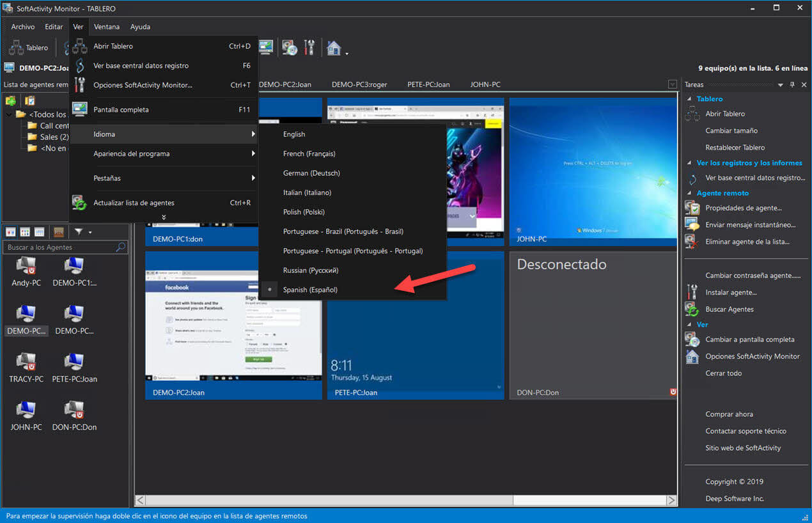Screen dimensions: 812x523
Task: Click the filter funnel icon
Action: (x=79, y=231)
